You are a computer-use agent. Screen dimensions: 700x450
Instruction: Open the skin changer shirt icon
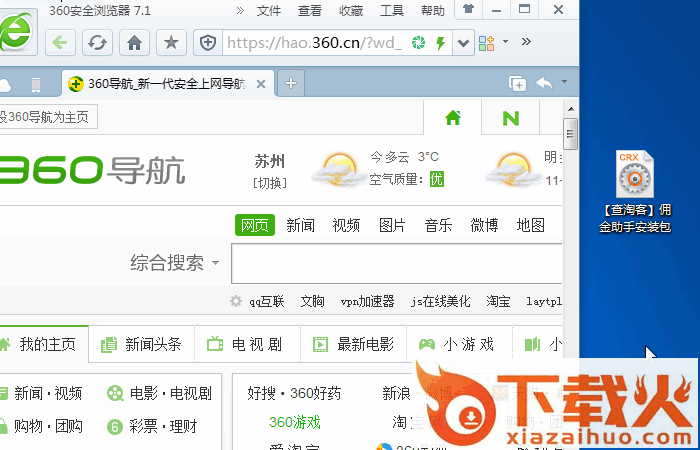[467, 10]
